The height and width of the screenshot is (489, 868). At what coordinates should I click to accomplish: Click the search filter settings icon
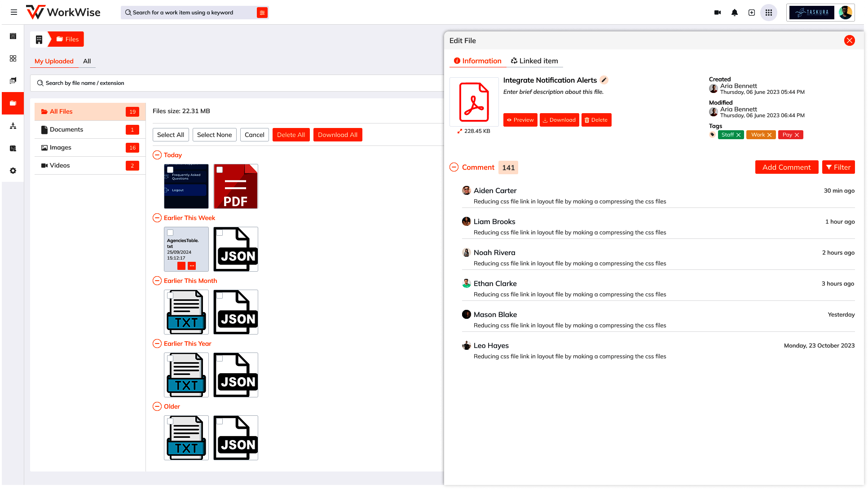point(262,13)
